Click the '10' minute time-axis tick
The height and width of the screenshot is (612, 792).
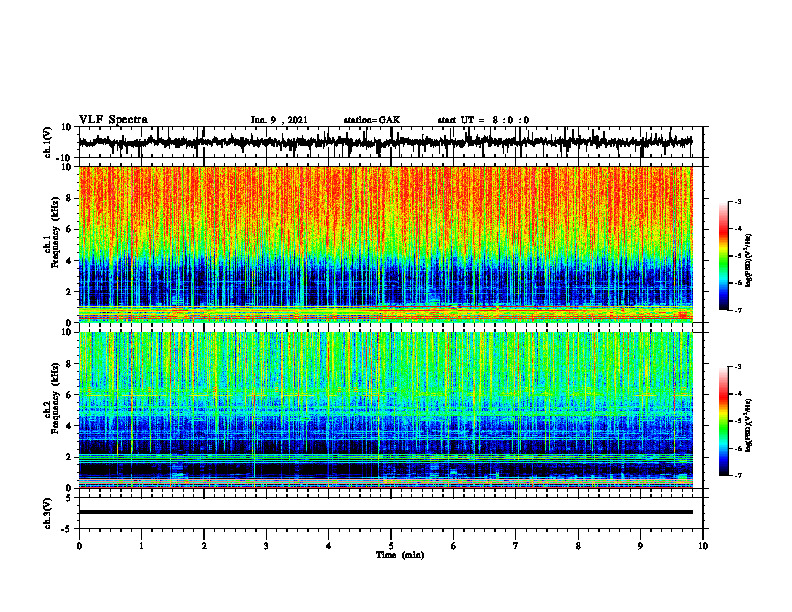(x=703, y=546)
